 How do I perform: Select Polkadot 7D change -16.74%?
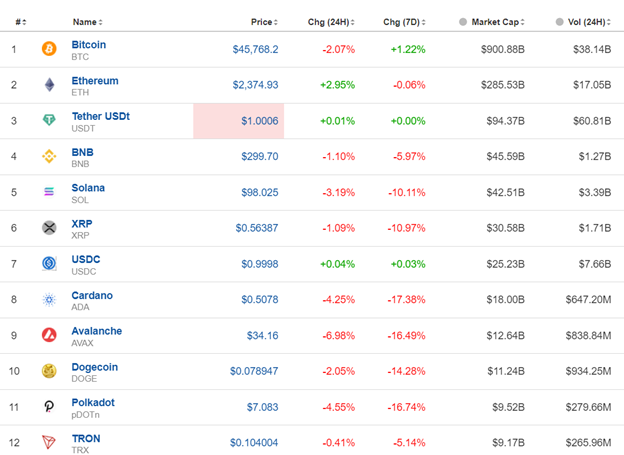tap(407, 407)
